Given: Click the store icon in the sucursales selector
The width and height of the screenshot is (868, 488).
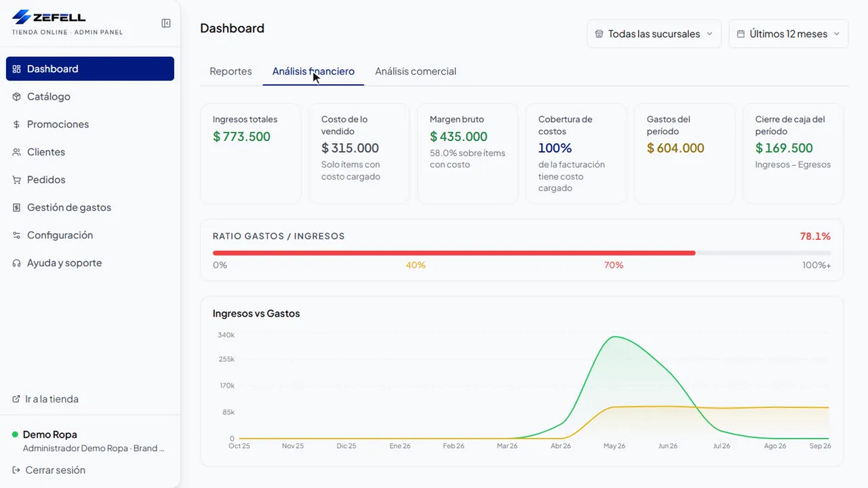Looking at the screenshot, I should point(599,34).
